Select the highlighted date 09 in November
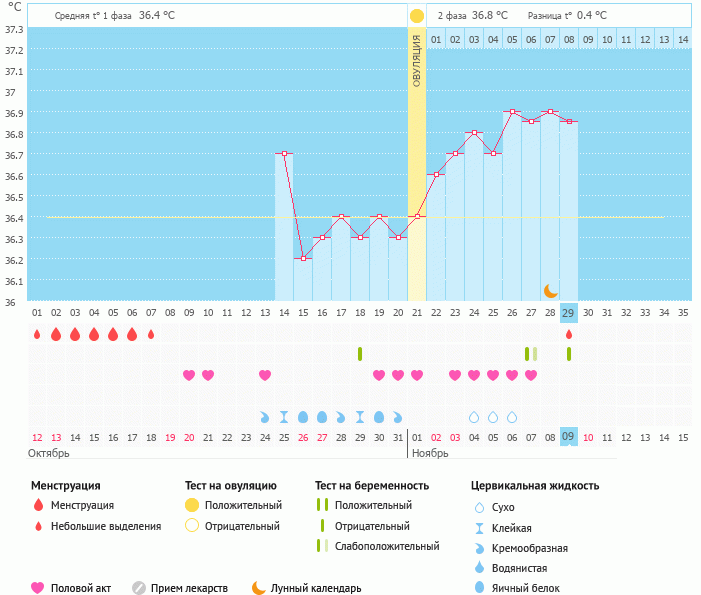Viewport: 701px width, 595px height. pos(569,437)
